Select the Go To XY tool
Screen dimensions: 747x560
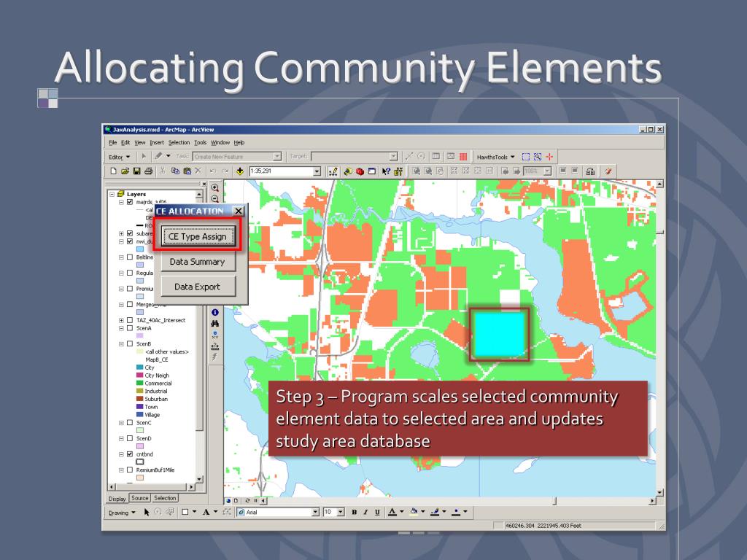(215, 335)
